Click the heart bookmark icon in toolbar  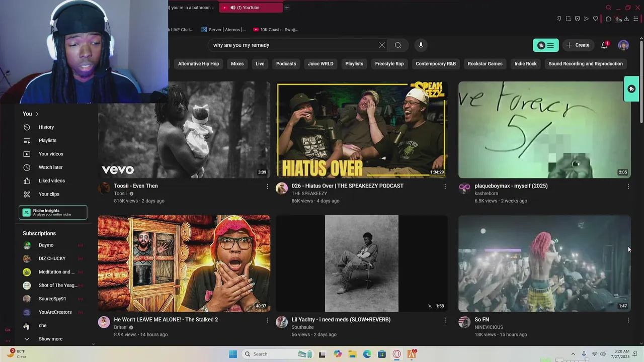[595, 19]
